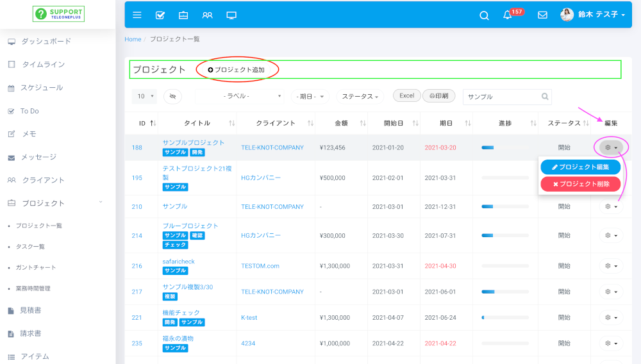
Task: Open プロジェクト一覧 submenu item
Action: (x=39, y=226)
